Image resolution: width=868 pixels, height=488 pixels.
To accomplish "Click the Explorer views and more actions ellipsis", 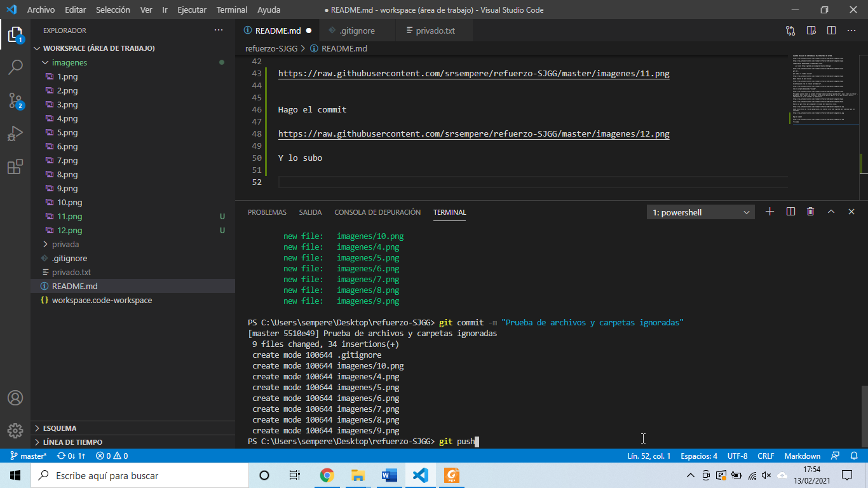I will tap(219, 30).
